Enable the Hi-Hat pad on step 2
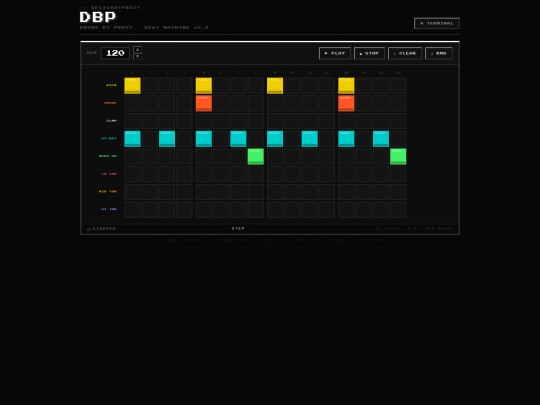 [x=150, y=139]
